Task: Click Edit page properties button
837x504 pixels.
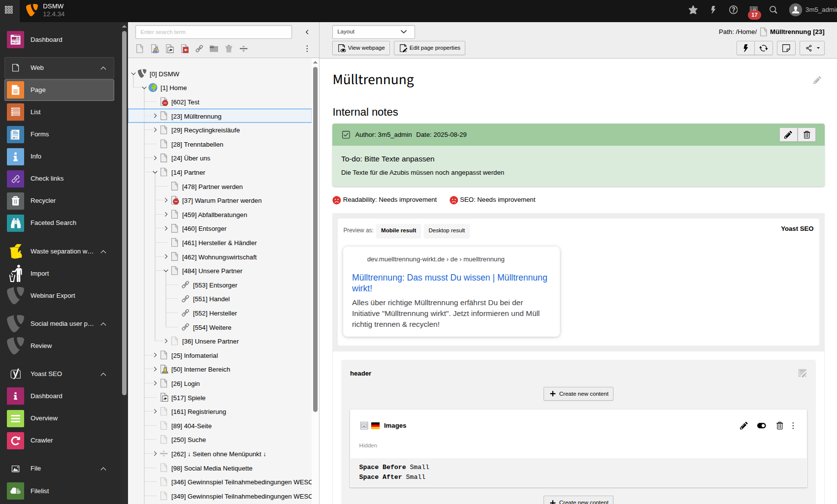Action: [429, 48]
